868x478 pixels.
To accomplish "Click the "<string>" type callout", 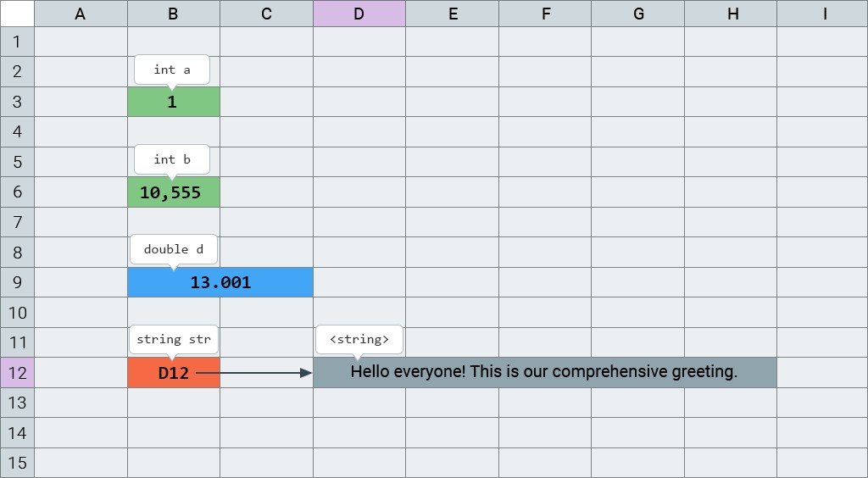I will tap(359, 339).
